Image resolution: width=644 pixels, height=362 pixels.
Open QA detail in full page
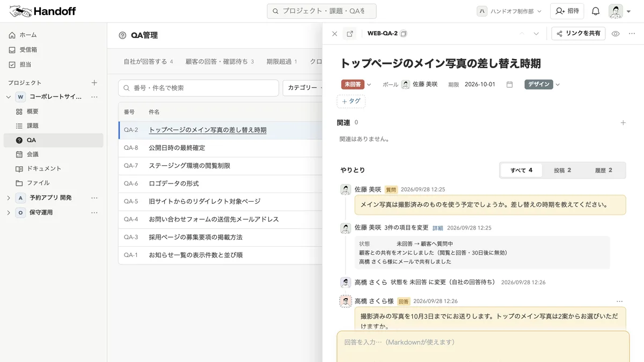point(350,34)
